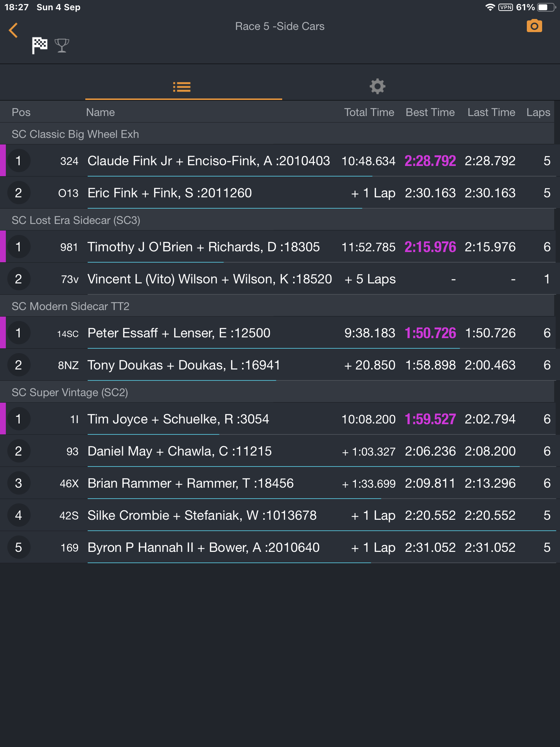
Task: Select Timothy J O'Brien's row
Action: [x=203, y=247]
